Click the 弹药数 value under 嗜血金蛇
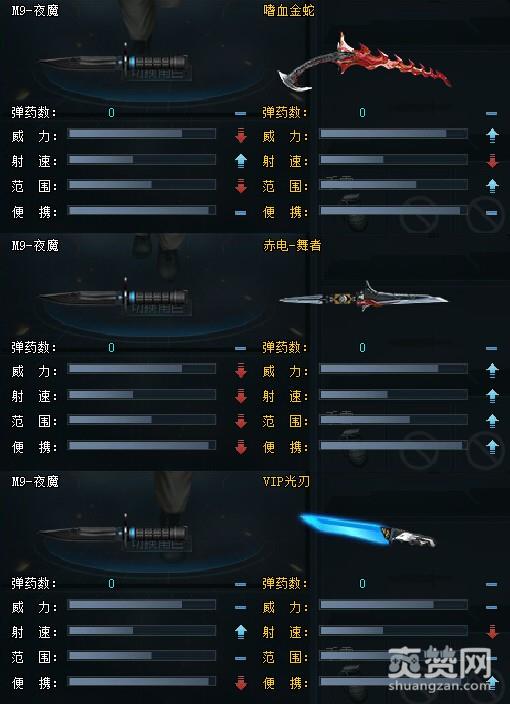 362,113
